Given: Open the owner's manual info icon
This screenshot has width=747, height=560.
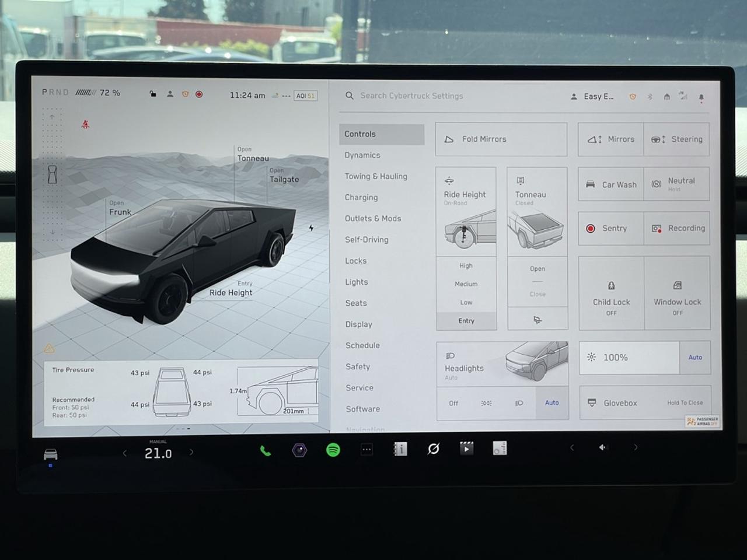Looking at the screenshot, I should point(400,449).
